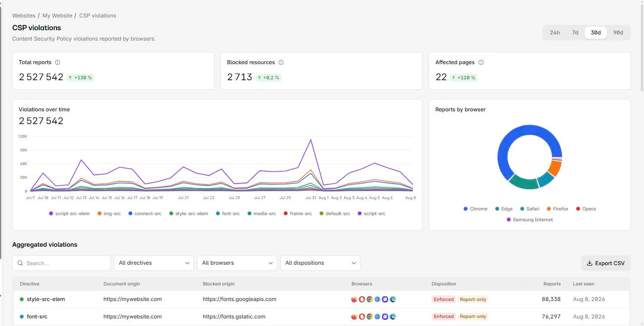Image resolution: width=644 pixels, height=326 pixels.
Task: Click Enforced tag in style-src-elem row
Action: pyautogui.click(x=443, y=299)
